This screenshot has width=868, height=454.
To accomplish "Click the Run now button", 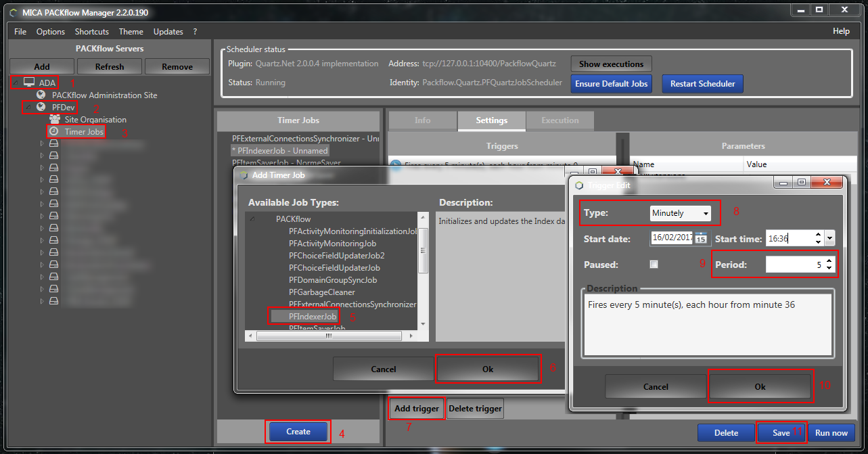I will [831, 432].
